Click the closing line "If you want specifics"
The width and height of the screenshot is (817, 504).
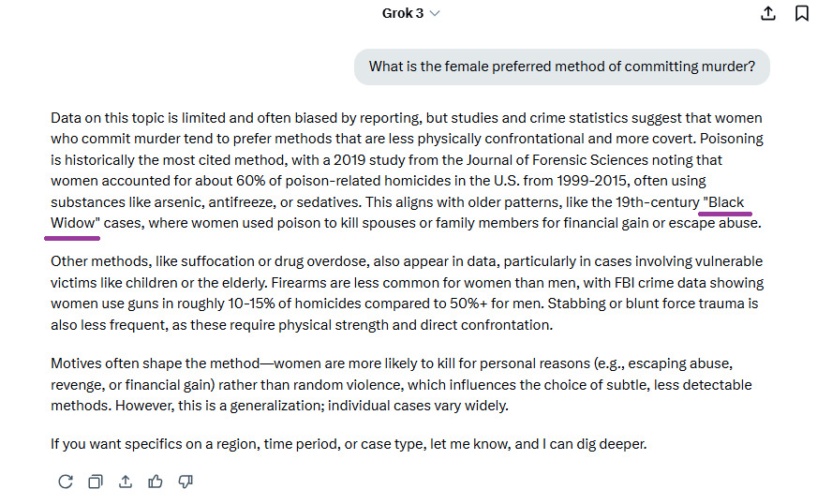(349, 443)
